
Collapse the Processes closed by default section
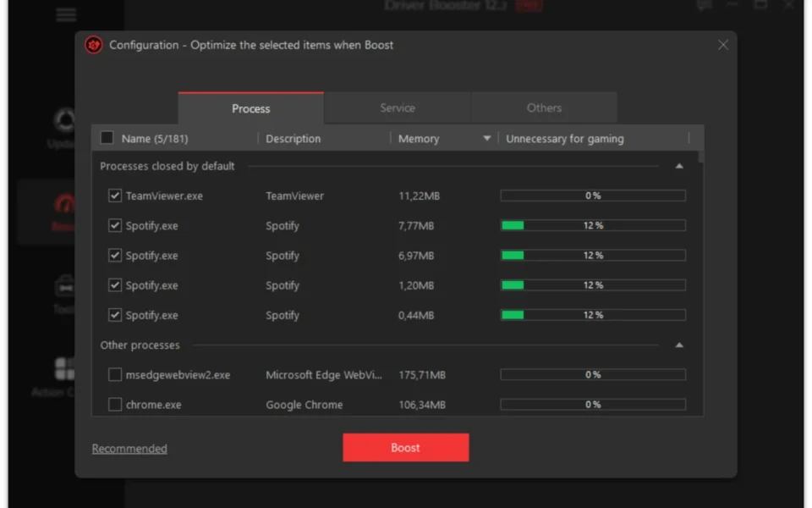coord(679,167)
